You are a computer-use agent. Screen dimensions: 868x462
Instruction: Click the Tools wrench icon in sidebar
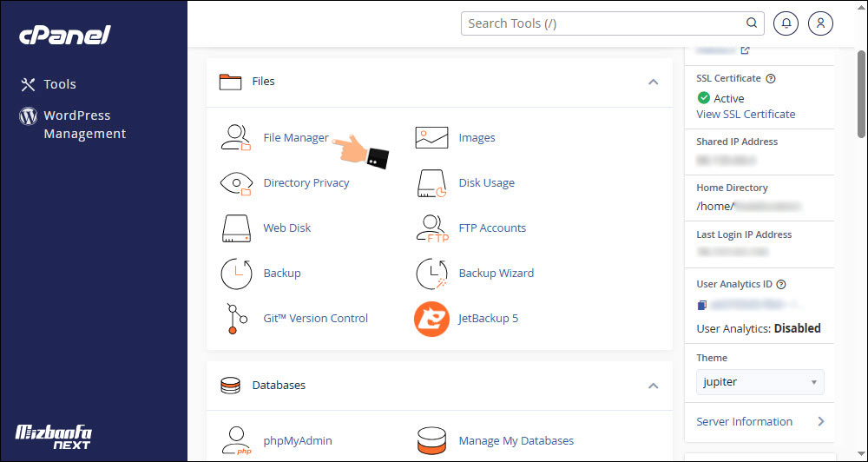coord(28,84)
